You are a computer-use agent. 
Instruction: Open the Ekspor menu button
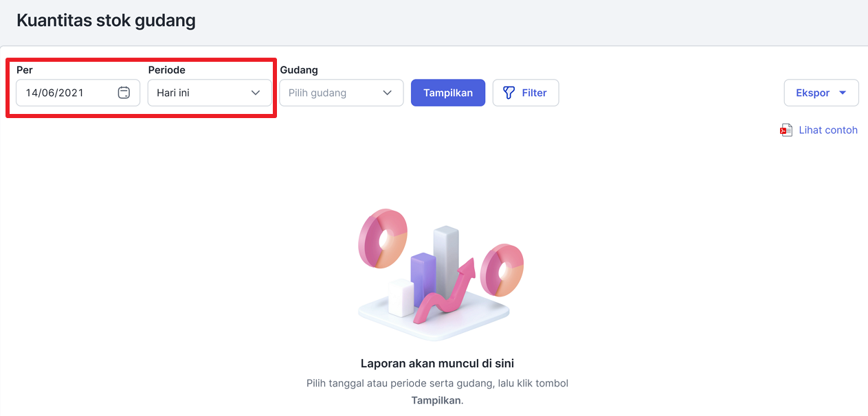point(821,93)
